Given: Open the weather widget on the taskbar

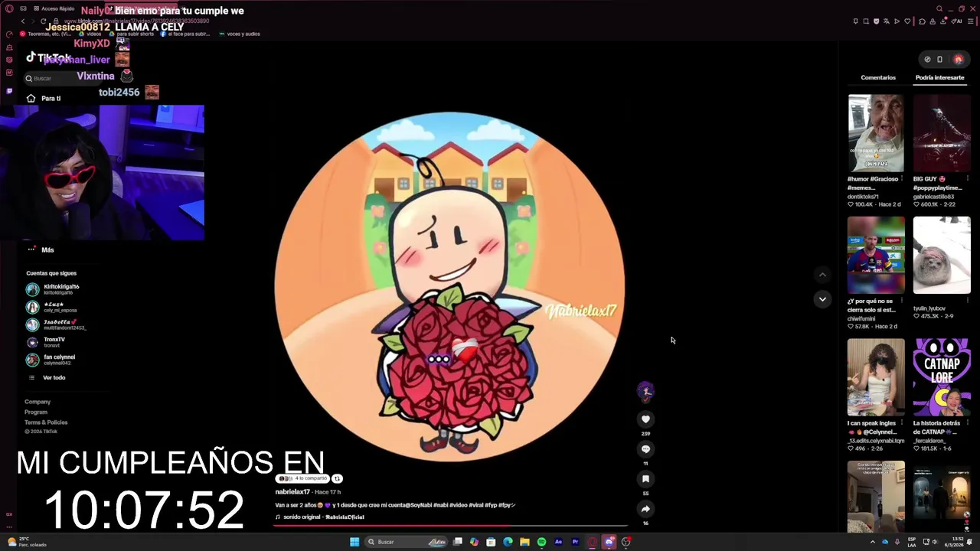Looking at the screenshot, I should click(27, 542).
